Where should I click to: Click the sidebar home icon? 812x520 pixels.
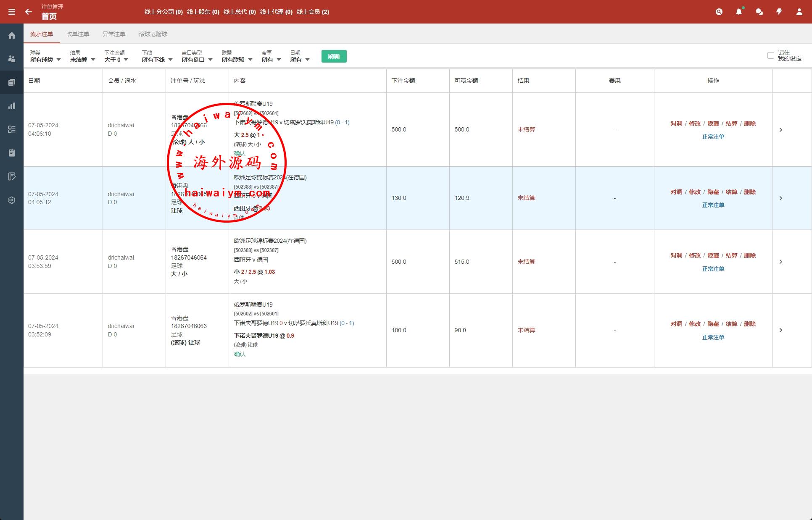click(12, 35)
